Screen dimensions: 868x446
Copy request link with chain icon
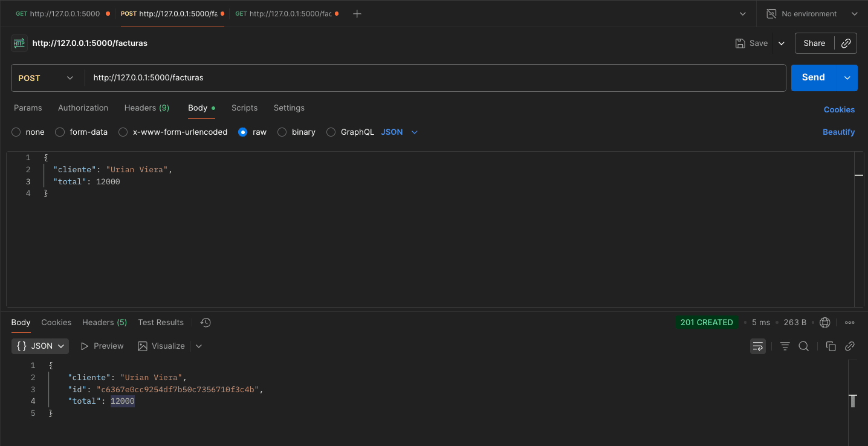[x=846, y=43]
